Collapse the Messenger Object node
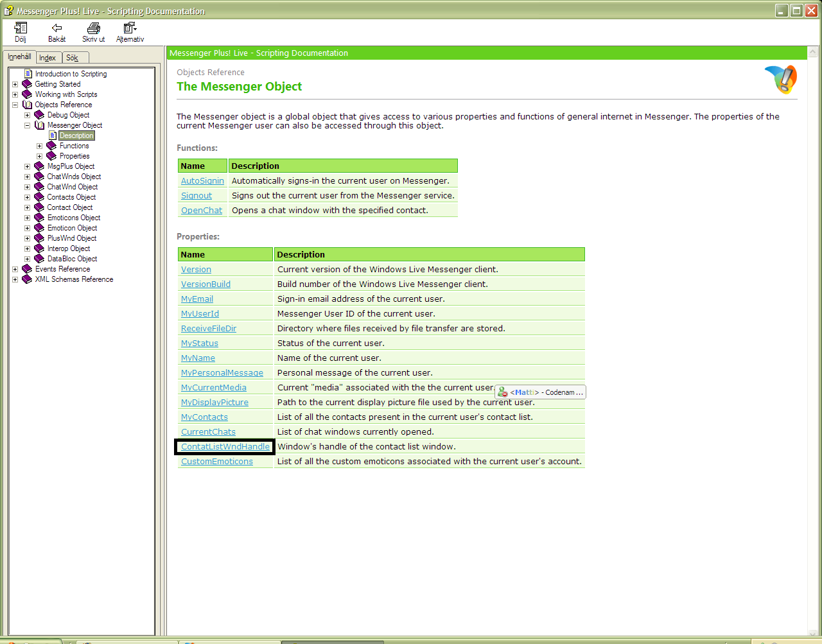This screenshot has width=822, height=644. click(x=27, y=125)
